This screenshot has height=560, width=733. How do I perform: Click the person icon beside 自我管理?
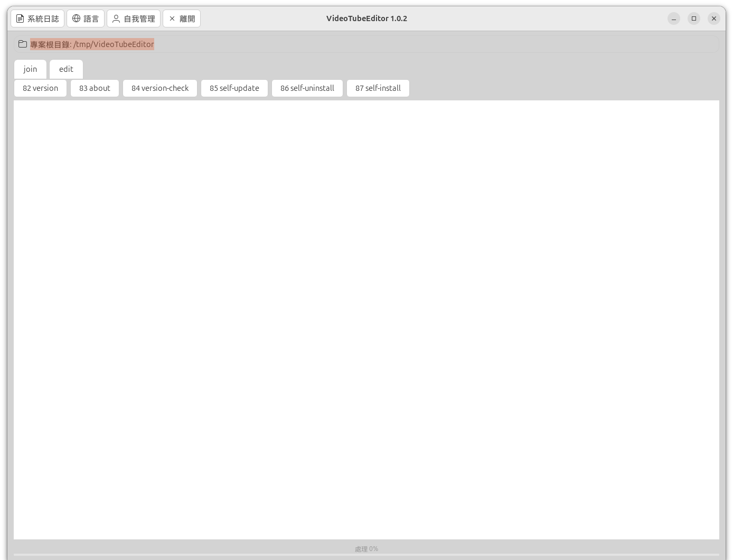click(x=116, y=18)
